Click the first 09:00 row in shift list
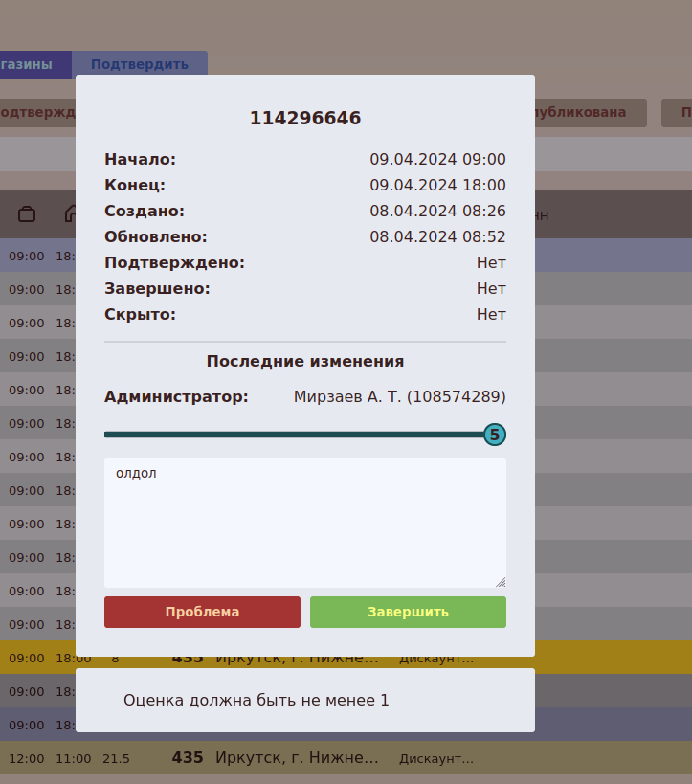692x784 pixels. (38, 256)
